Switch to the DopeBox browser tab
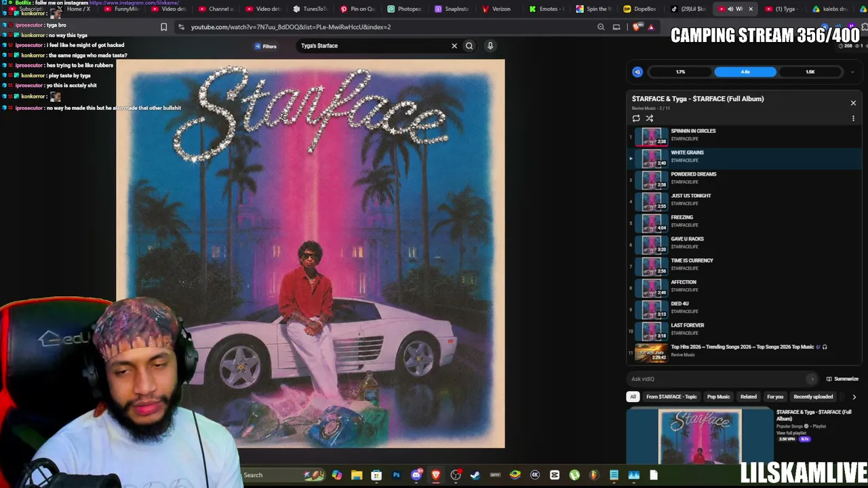 coord(640,9)
